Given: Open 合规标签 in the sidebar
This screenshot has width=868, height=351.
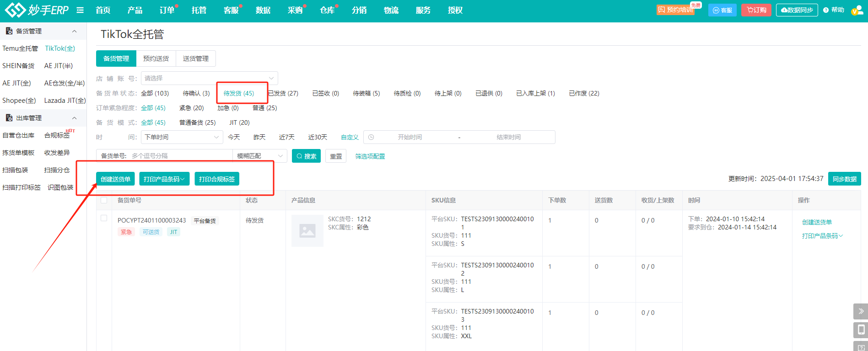Looking at the screenshot, I should coord(57,135).
